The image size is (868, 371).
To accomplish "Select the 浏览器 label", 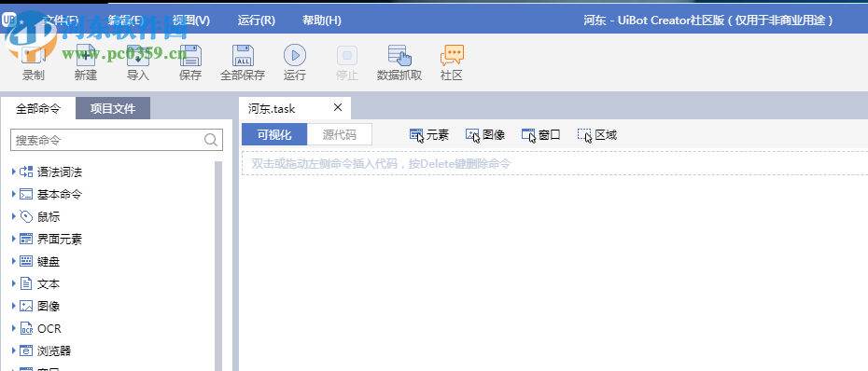I will pyautogui.click(x=54, y=350).
